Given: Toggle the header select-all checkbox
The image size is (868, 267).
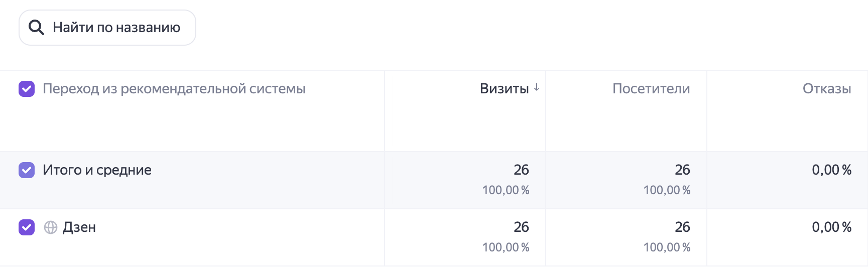Looking at the screenshot, I should [27, 89].
